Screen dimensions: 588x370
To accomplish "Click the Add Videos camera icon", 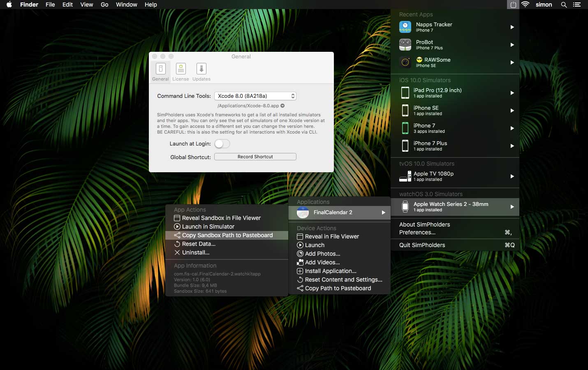I will pyautogui.click(x=300, y=263).
